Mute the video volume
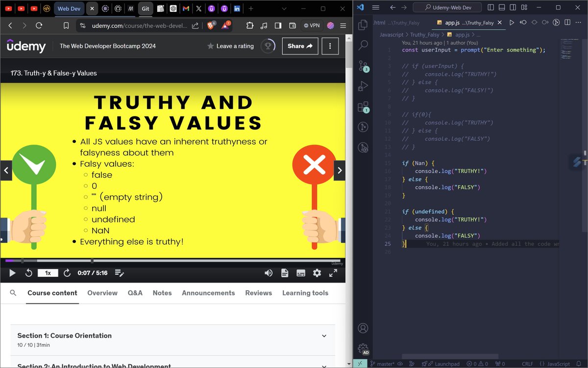 [269, 273]
